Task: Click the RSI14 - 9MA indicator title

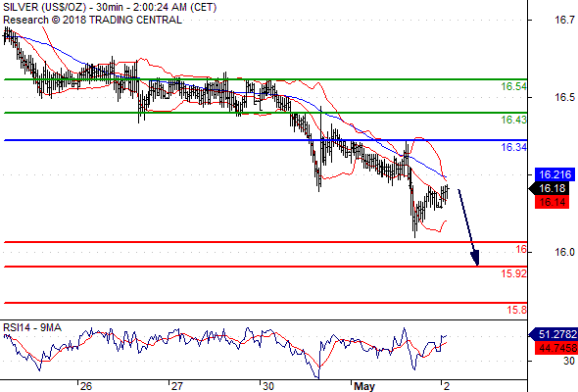Action: [32, 327]
